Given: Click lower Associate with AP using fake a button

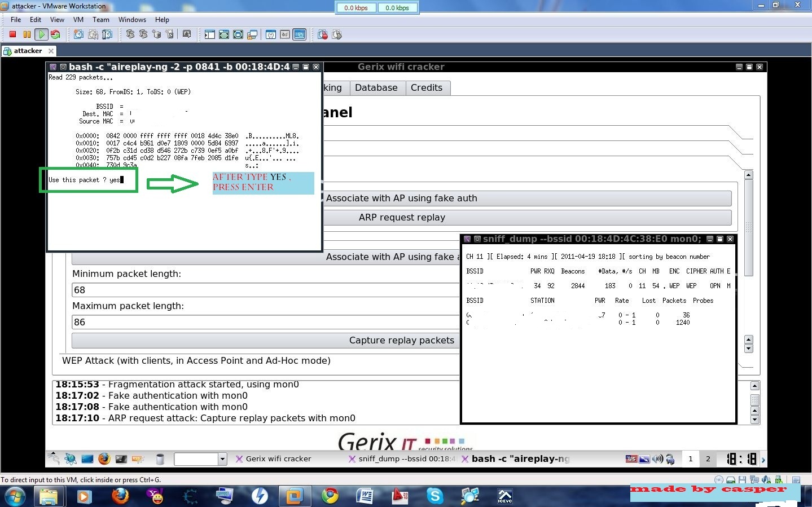Looking at the screenshot, I should pos(266,258).
